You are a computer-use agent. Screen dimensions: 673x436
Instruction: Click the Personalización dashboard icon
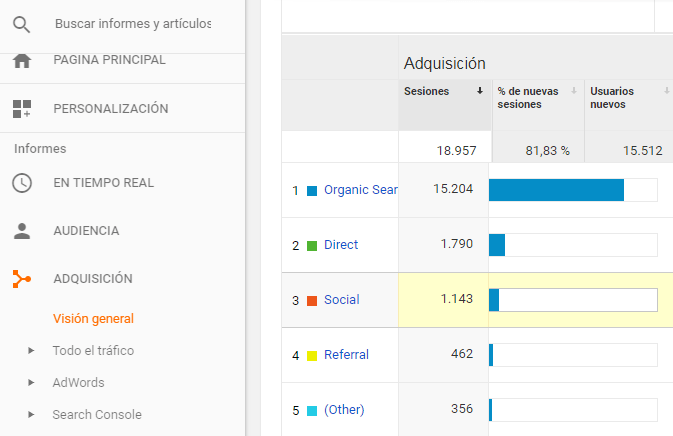[x=21, y=109]
